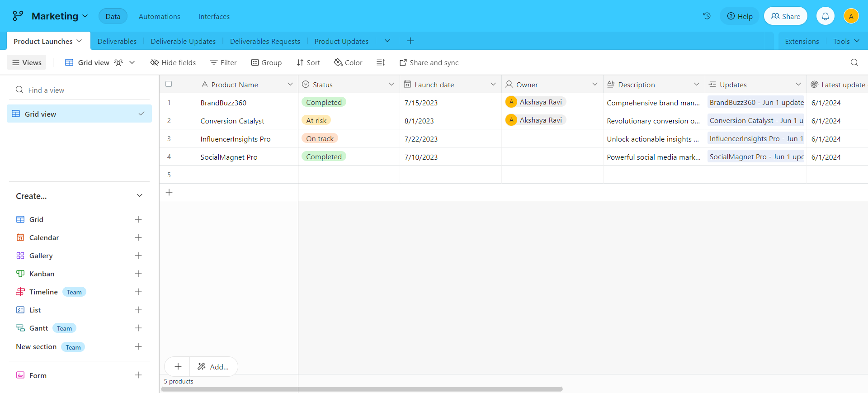This screenshot has height=393, width=868.
Task: Add Gantt view with its plus icon
Action: [138, 328]
